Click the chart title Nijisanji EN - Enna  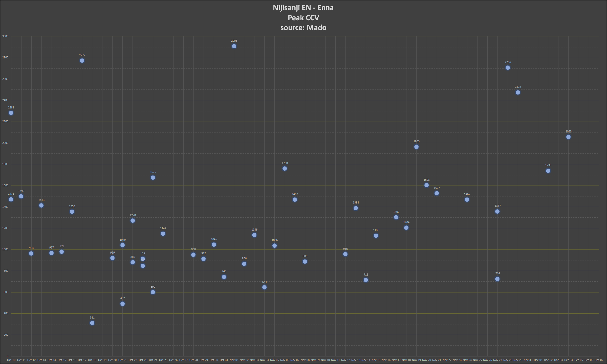303,8
